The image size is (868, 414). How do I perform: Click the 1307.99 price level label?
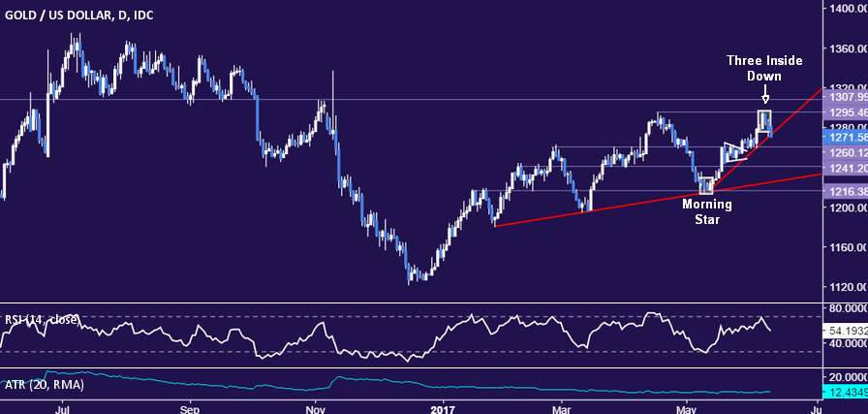pyautogui.click(x=846, y=98)
